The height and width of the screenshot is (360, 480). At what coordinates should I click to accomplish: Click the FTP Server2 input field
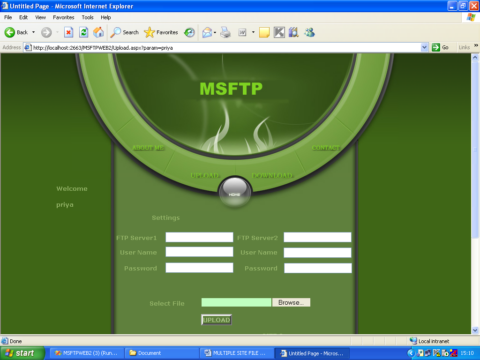[317, 237]
